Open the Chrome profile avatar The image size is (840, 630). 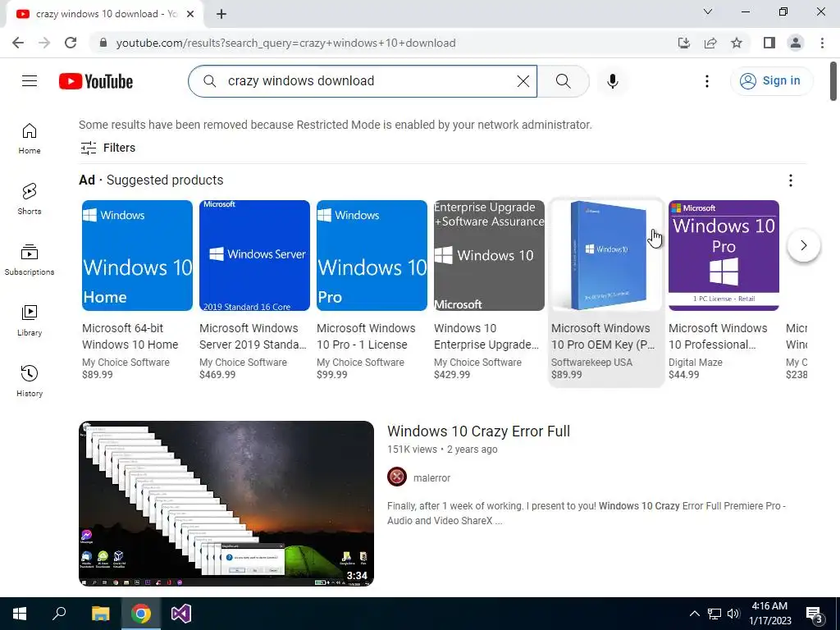coord(796,43)
